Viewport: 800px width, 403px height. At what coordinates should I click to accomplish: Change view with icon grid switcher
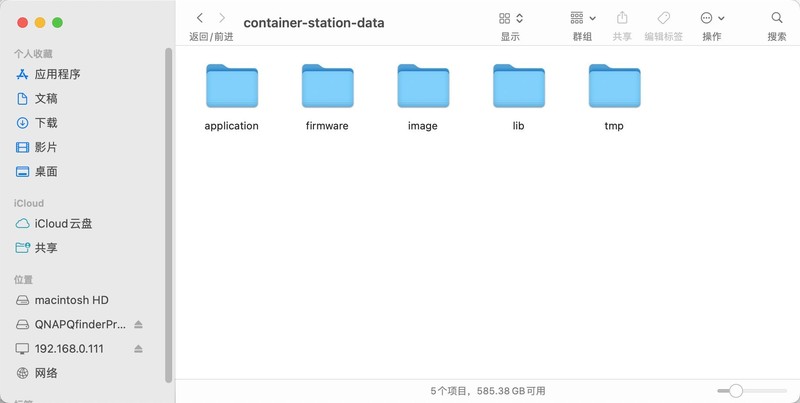pos(511,18)
